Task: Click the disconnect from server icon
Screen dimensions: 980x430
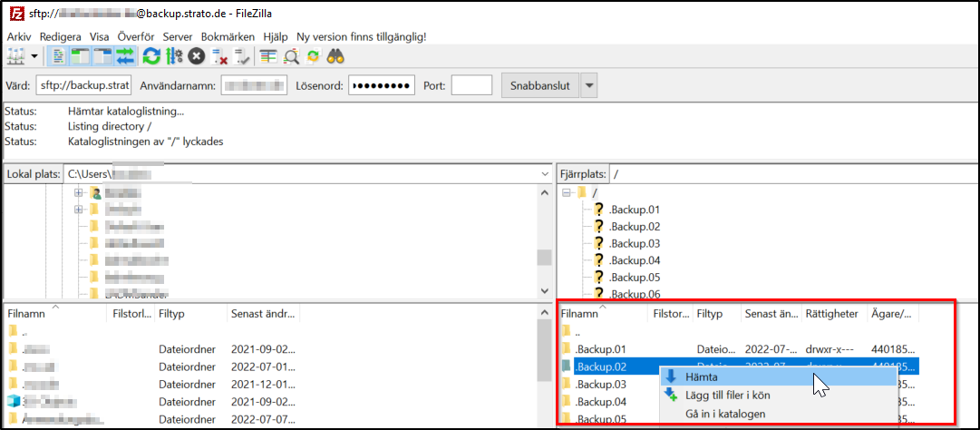Action: pyautogui.click(x=219, y=56)
